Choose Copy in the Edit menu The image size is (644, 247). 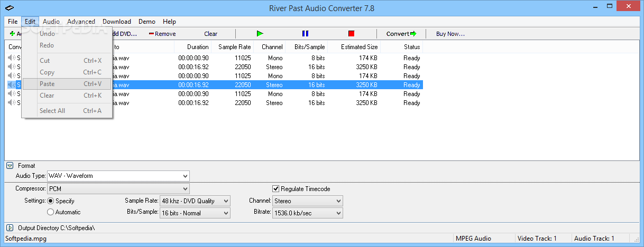click(67, 72)
